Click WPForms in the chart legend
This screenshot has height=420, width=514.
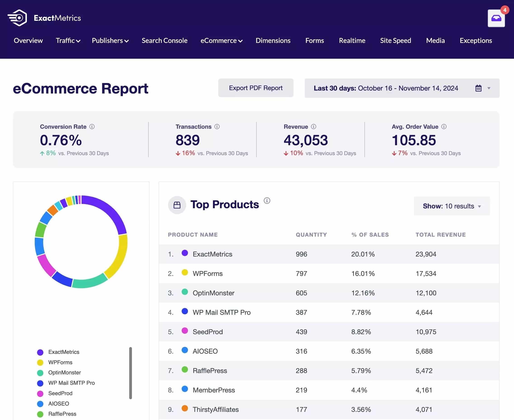click(x=60, y=362)
